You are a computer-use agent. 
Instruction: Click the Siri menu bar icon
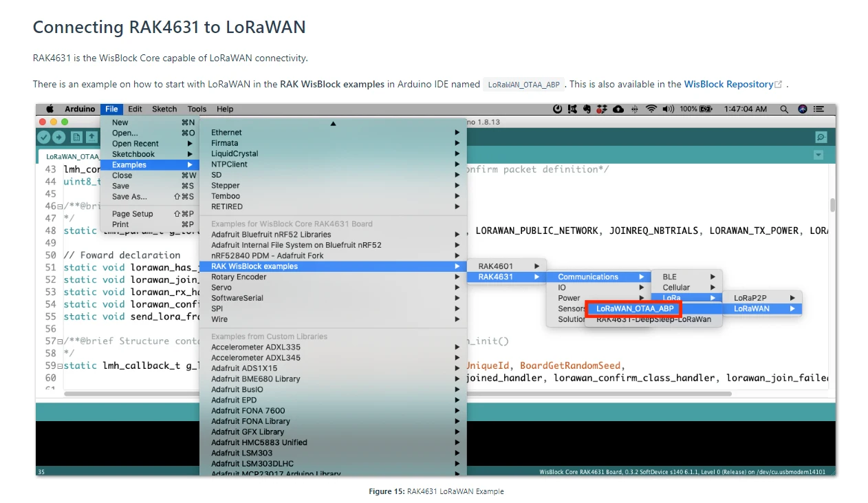(802, 109)
